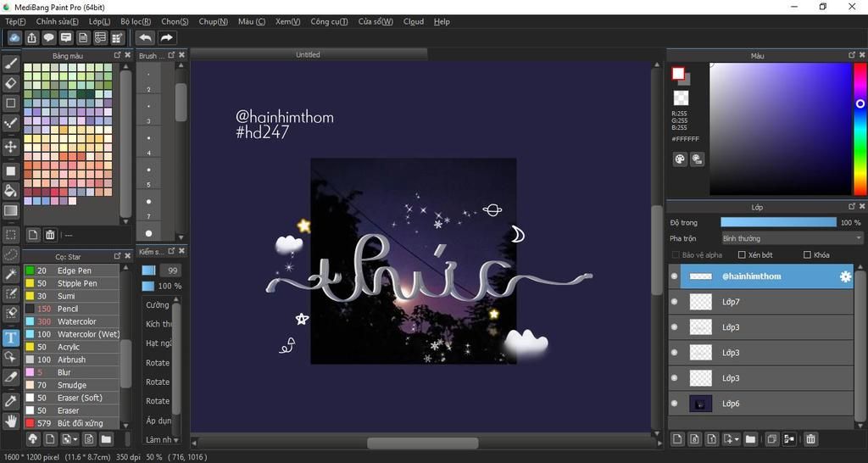Click the Redo arrow button
This screenshot has height=463, width=868.
[x=166, y=37]
